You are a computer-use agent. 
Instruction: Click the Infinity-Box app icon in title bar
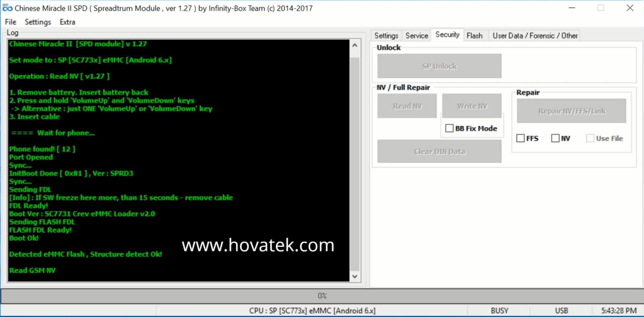[x=7, y=8]
